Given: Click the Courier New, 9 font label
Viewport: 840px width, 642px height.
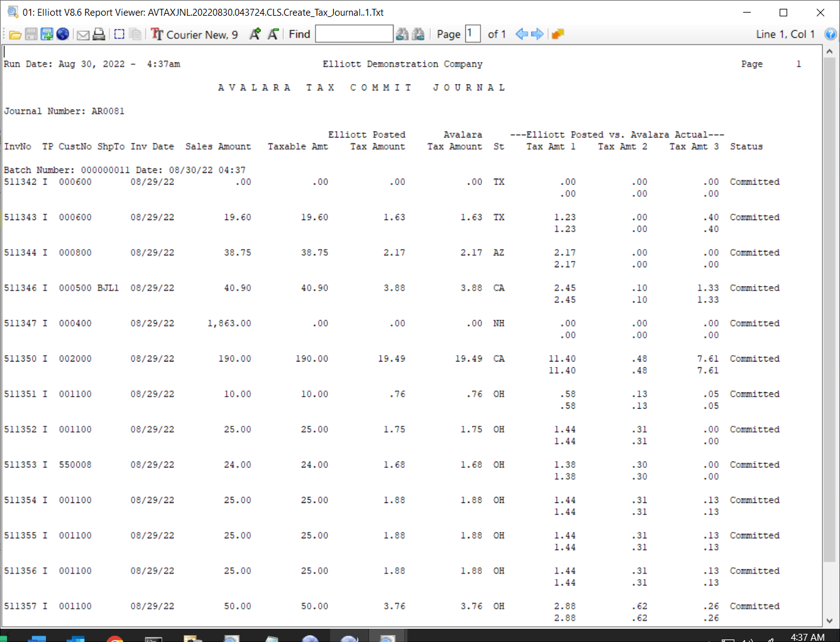Looking at the screenshot, I should point(202,35).
